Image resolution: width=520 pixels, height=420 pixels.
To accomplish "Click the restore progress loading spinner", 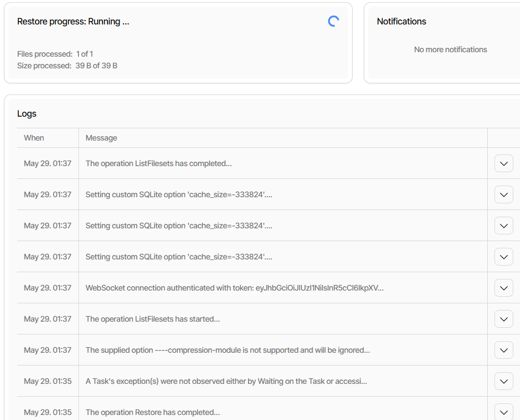I will (x=333, y=21).
